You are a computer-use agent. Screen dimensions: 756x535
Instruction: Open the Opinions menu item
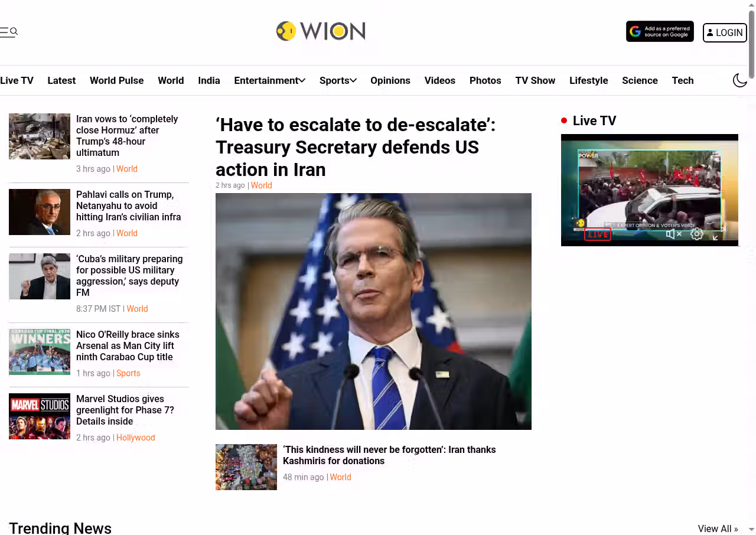point(390,80)
